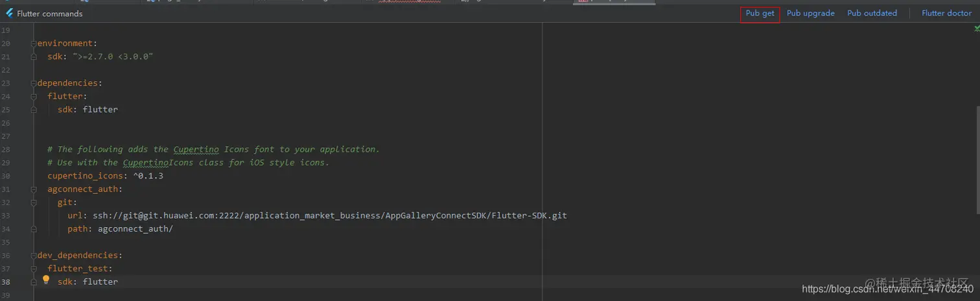Click 'sdk: flutter' on line 38
Image resolution: width=980 pixels, height=301 pixels.
[x=87, y=282]
